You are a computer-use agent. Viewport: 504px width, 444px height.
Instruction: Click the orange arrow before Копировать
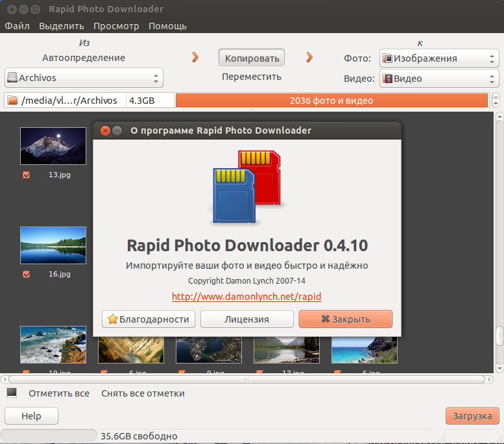pos(195,57)
